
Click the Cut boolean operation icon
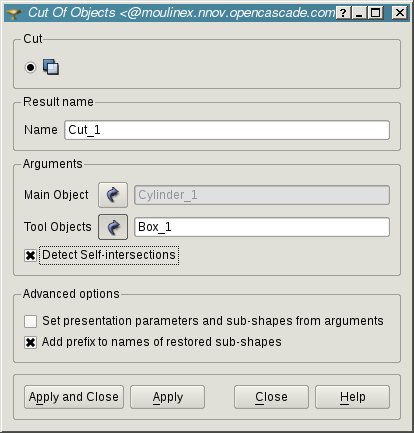51,67
